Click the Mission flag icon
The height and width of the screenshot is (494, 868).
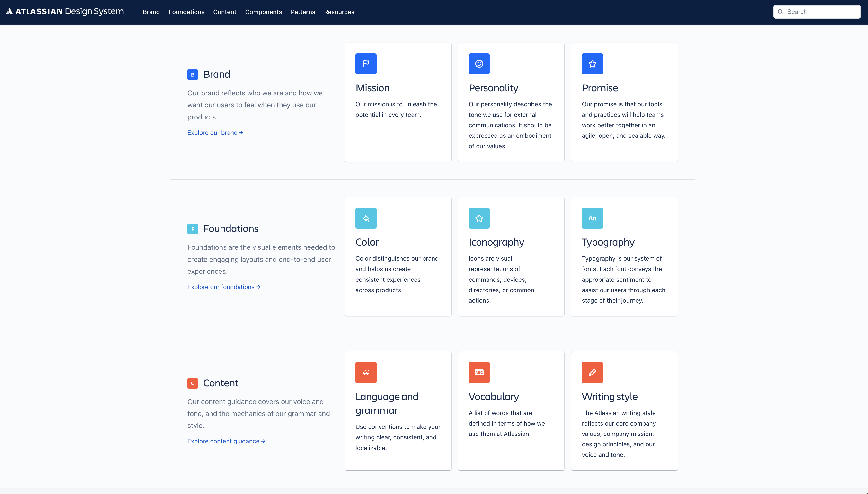coord(366,64)
